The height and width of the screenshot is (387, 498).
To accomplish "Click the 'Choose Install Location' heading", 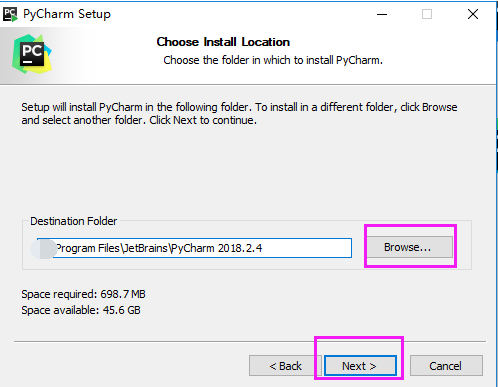I will (x=223, y=42).
